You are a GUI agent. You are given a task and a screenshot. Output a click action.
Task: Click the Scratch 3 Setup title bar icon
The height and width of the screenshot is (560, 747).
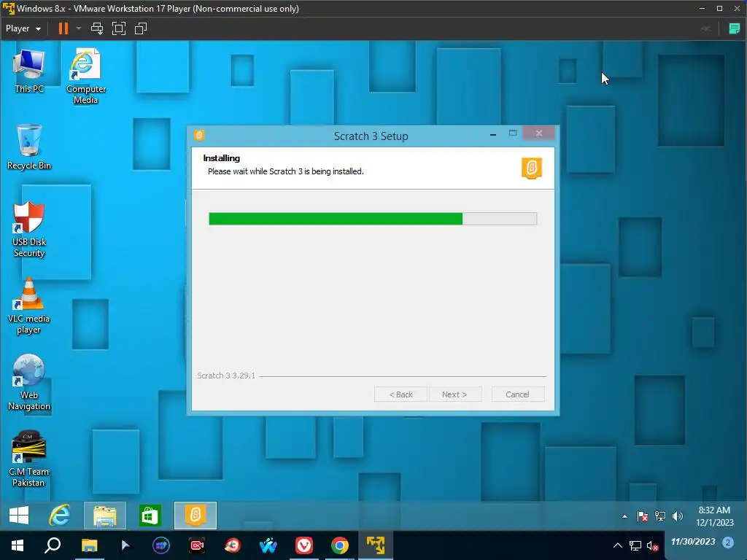(199, 136)
